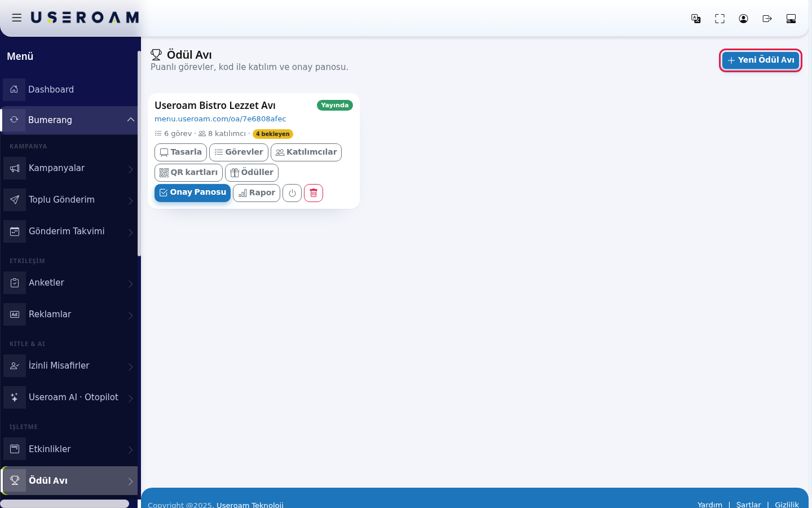812x508 pixels.
Task: Open the Görevler button
Action: (x=239, y=152)
